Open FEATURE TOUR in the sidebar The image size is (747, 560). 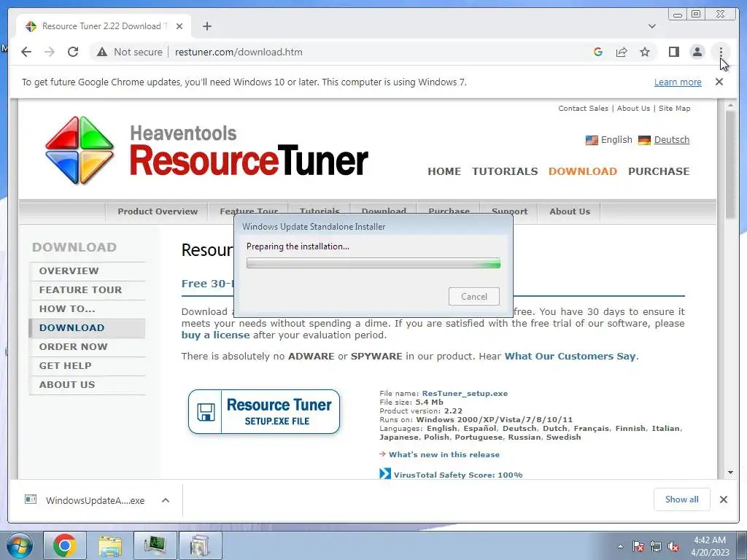tap(88, 290)
